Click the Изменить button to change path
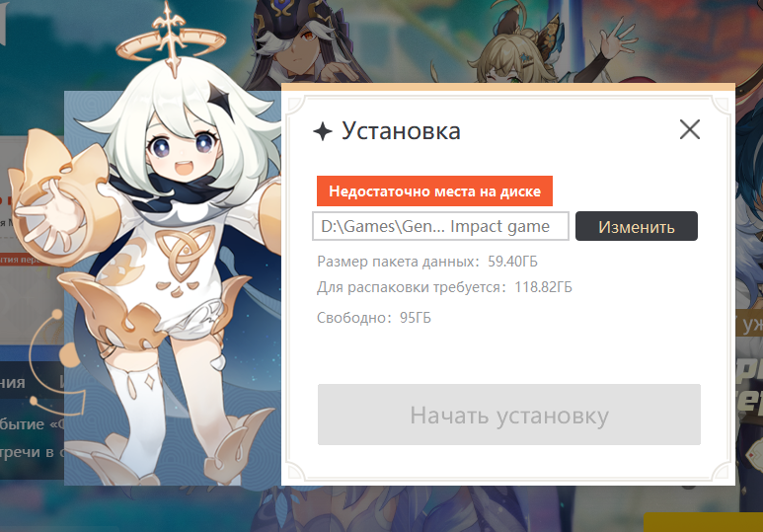This screenshot has width=763, height=532. pos(637,226)
